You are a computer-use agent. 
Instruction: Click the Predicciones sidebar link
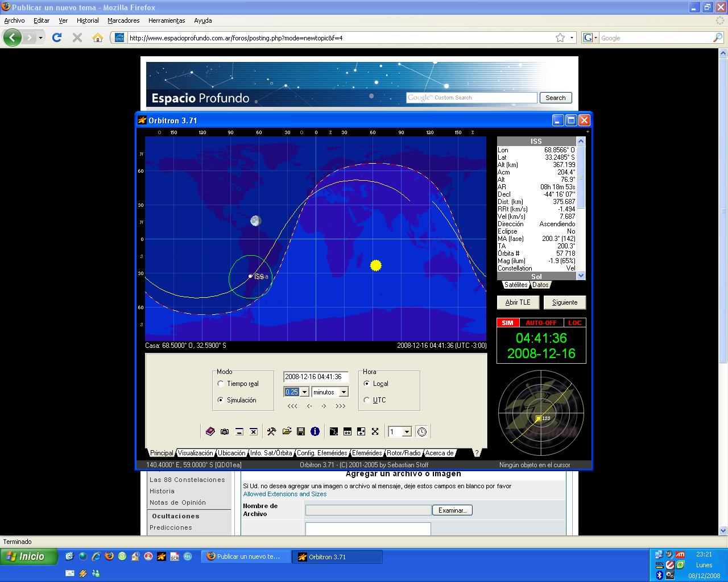click(171, 527)
